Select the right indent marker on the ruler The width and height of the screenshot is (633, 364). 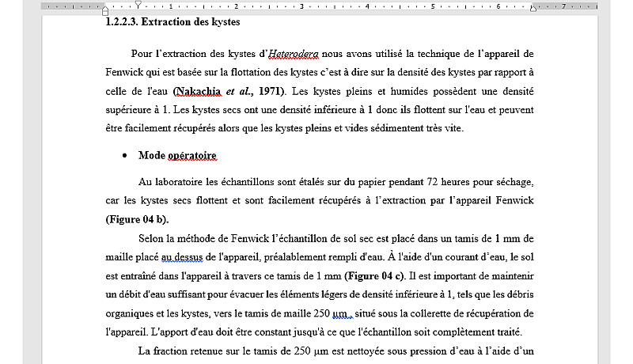click(x=533, y=9)
